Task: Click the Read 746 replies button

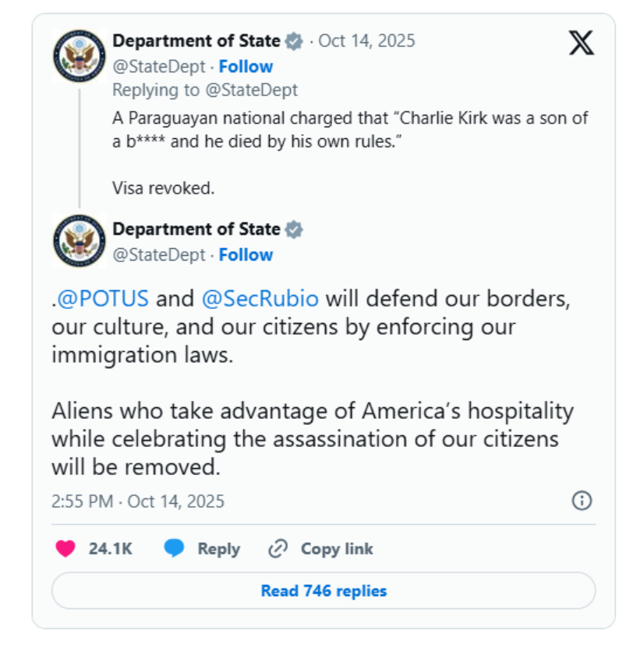Action: pyautogui.click(x=324, y=590)
